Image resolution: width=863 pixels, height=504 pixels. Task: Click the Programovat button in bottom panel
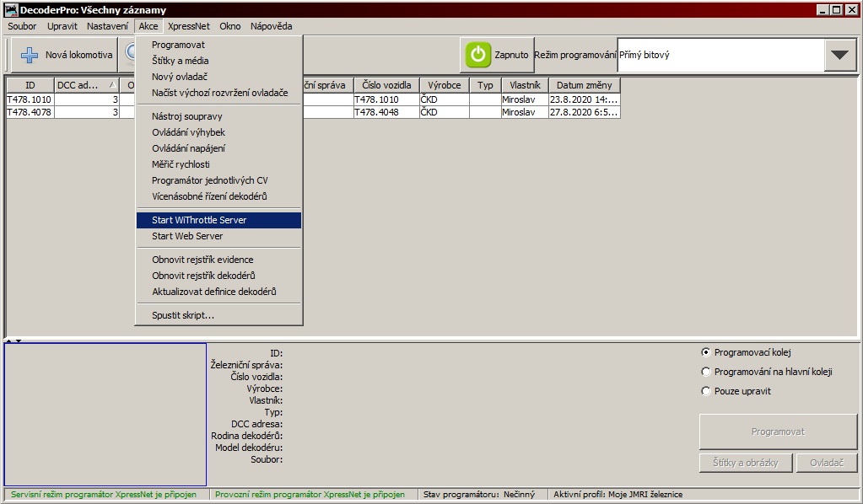[779, 432]
